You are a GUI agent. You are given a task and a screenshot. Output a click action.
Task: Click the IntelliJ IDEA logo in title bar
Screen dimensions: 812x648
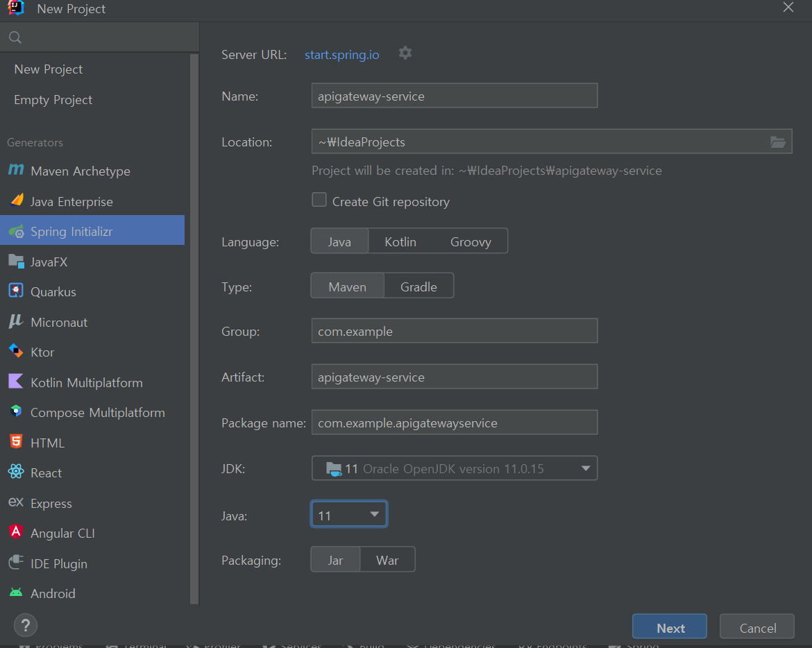point(16,8)
